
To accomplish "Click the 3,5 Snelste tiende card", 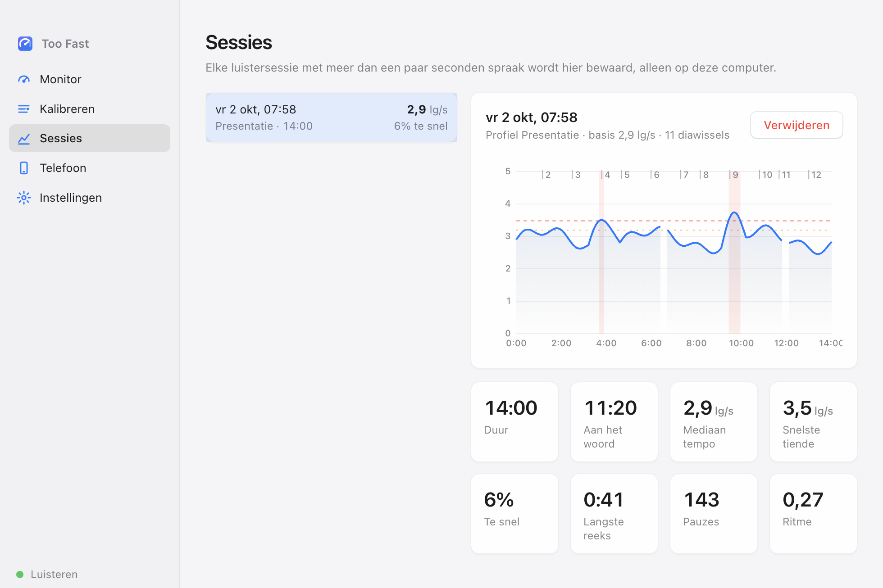I will tap(813, 422).
